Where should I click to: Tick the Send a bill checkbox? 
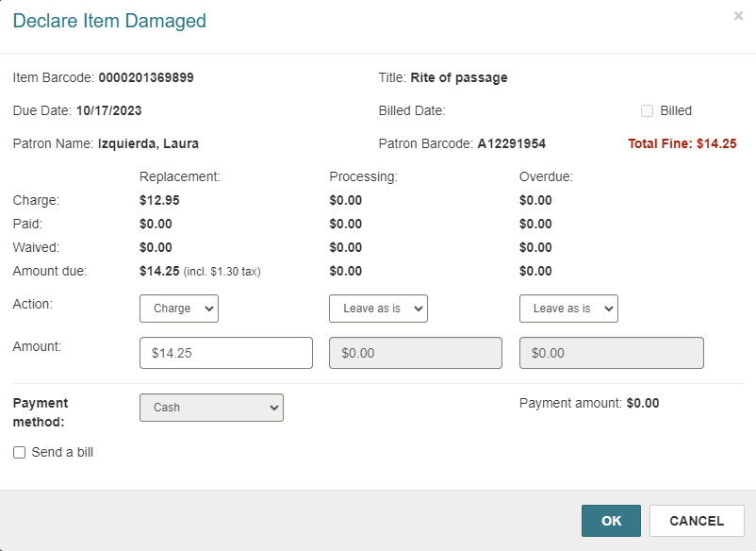coord(19,453)
